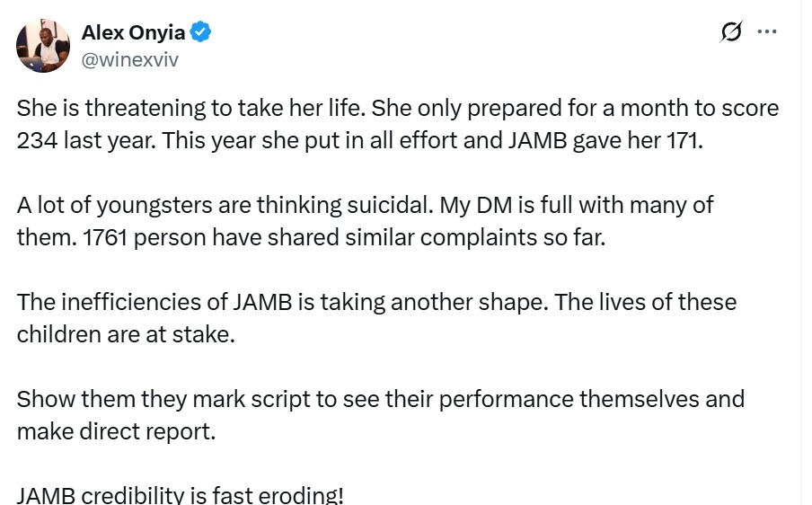Click the word "performance" in the tweet

click(x=506, y=399)
